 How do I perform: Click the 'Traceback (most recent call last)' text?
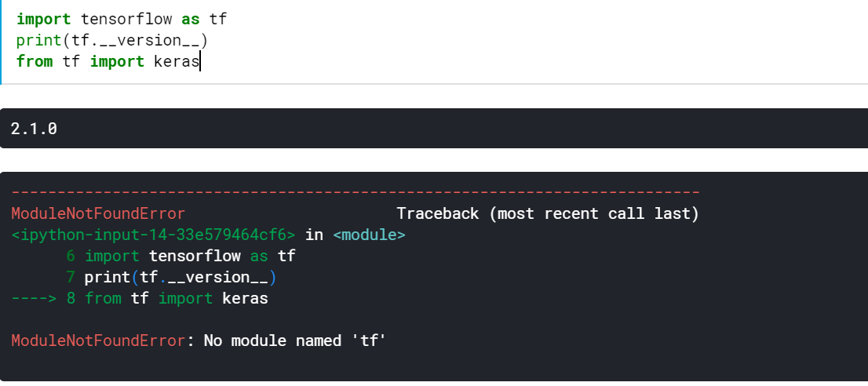[x=547, y=213]
